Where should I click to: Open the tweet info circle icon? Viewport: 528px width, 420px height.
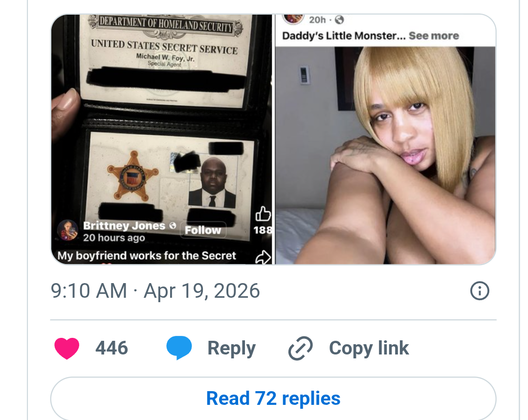(x=480, y=290)
